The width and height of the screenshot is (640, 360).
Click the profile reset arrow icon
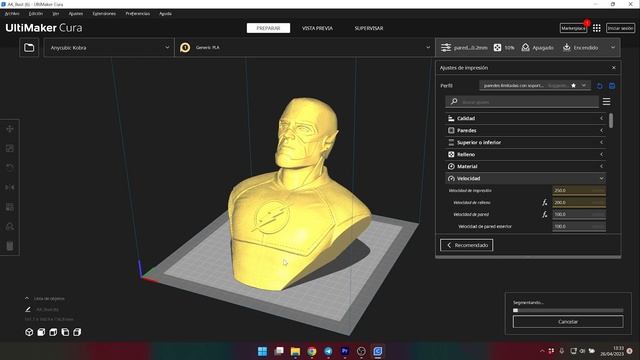pos(600,86)
